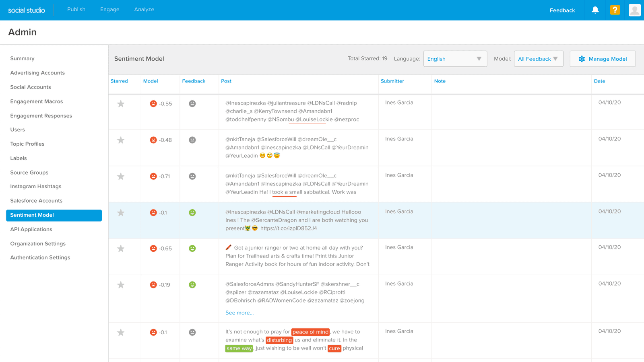Screen dimensions: 644x362
Task: Click the green happy feedback face on the -0.65 row
Action: point(192,249)
